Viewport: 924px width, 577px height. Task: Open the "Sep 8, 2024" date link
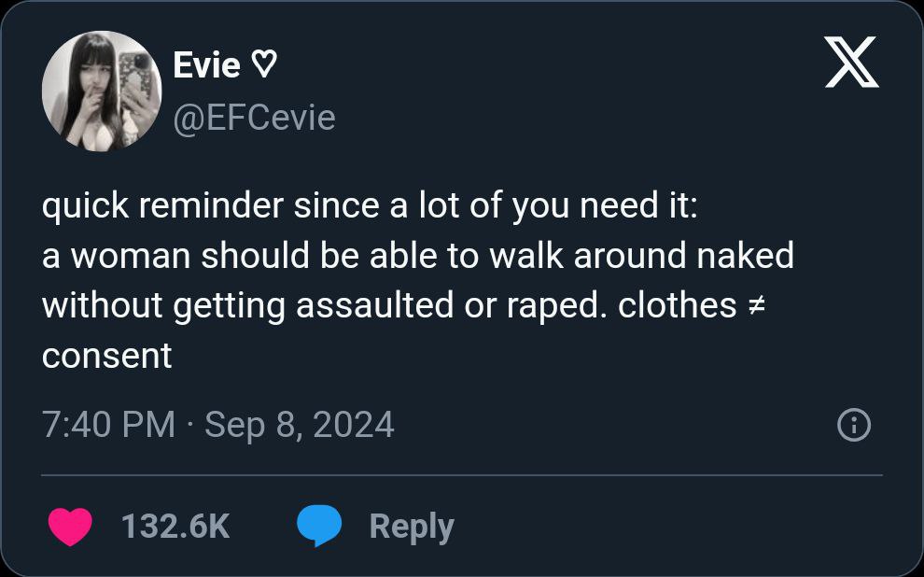(299, 426)
